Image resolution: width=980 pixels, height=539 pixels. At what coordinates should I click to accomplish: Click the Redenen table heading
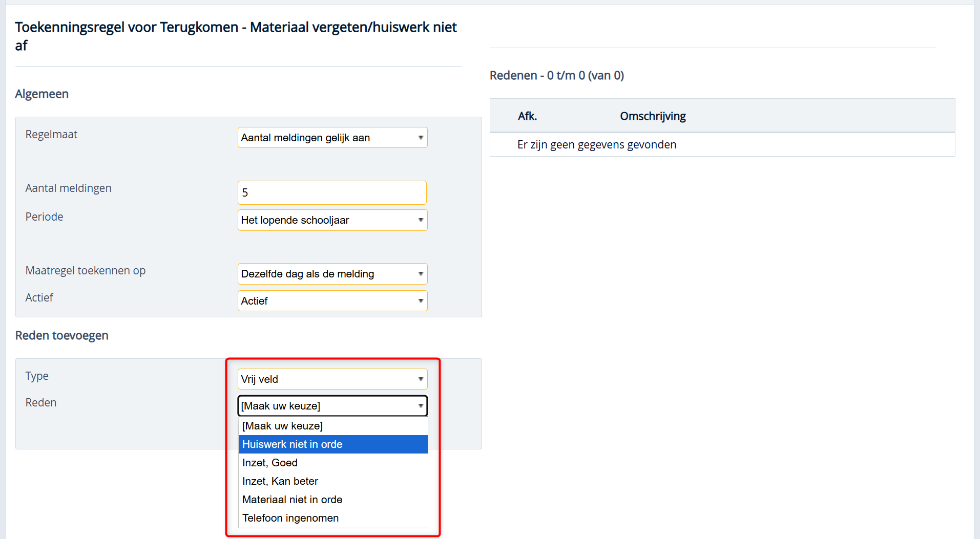(x=556, y=76)
